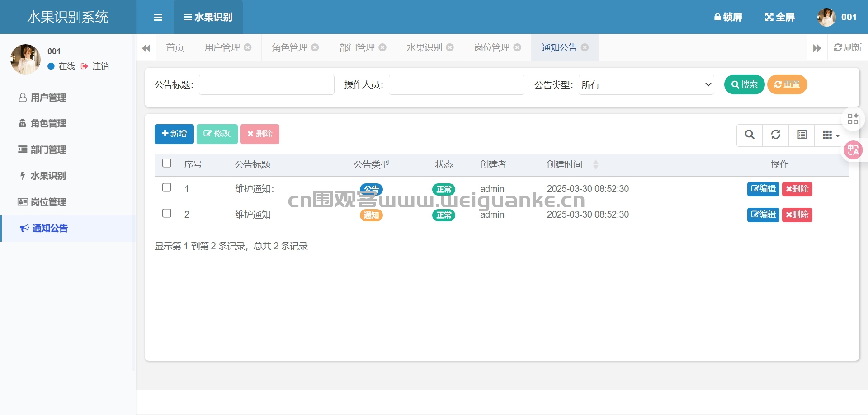Check the select-all header checkbox
This screenshot has height=415, width=868.
pos(167,163)
